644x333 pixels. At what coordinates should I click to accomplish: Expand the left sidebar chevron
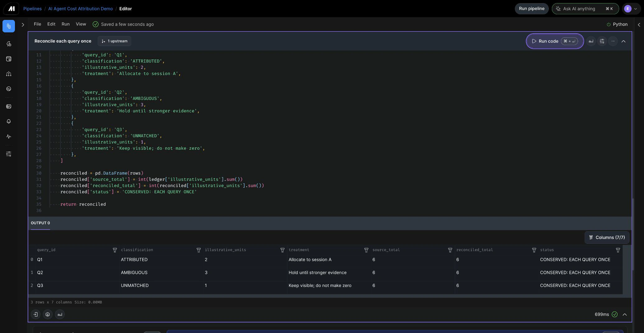pos(23,25)
